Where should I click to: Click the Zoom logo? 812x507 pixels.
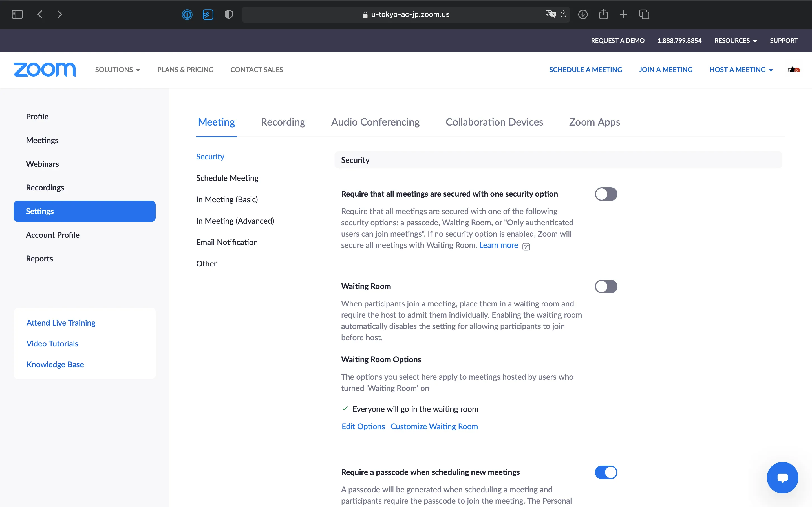click(45, 69)
